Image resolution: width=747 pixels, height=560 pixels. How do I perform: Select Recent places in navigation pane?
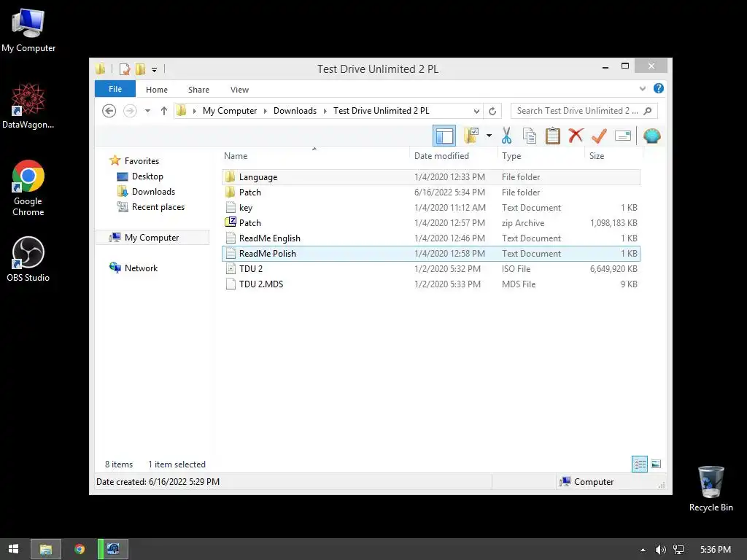point(158,206)
